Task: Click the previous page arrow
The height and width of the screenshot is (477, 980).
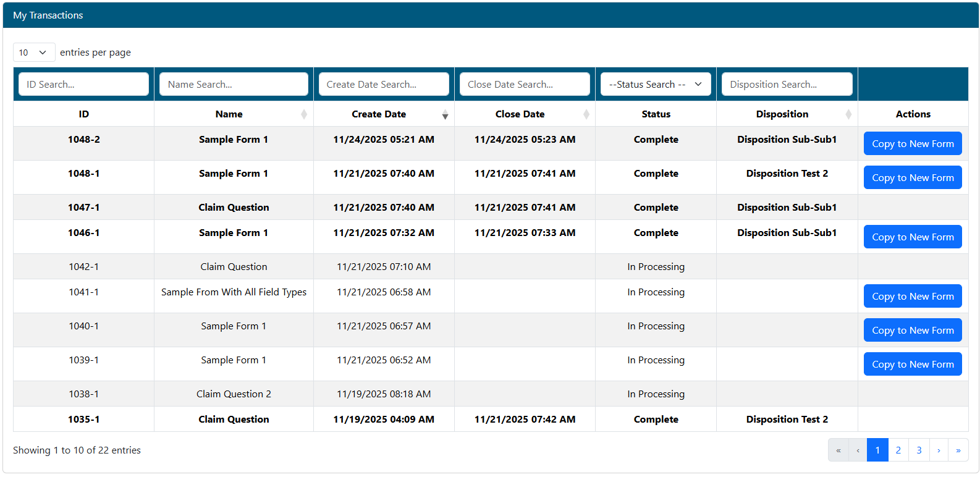Action: [858, 450]
